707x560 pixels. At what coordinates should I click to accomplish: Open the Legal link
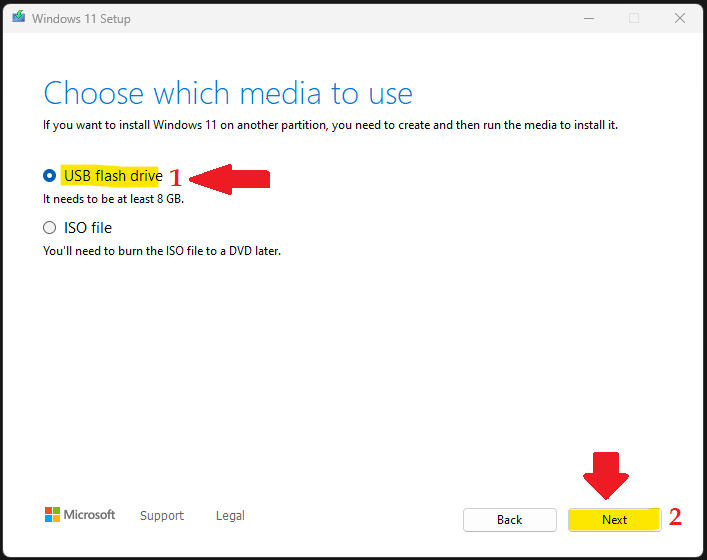[230, 515]
